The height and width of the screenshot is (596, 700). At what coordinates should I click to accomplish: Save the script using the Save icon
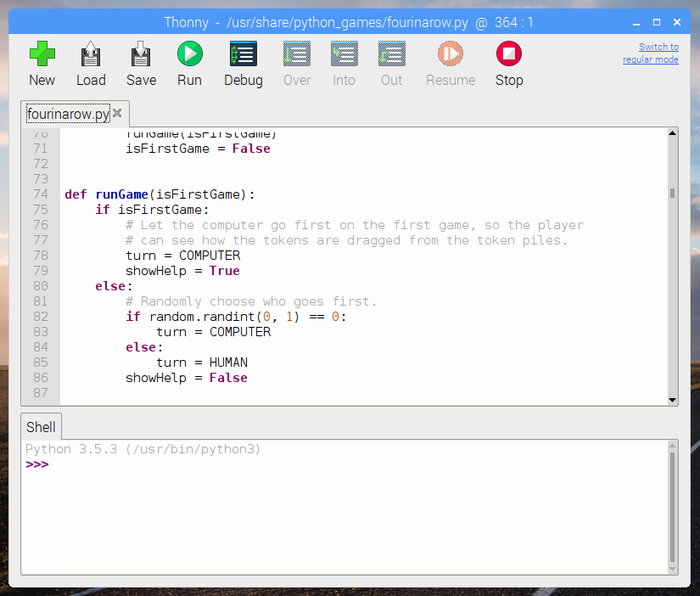141,55
